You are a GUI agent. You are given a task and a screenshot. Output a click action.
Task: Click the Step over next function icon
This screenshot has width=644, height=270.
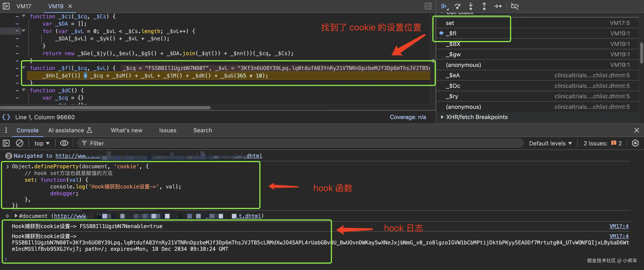tap(458, 6)
